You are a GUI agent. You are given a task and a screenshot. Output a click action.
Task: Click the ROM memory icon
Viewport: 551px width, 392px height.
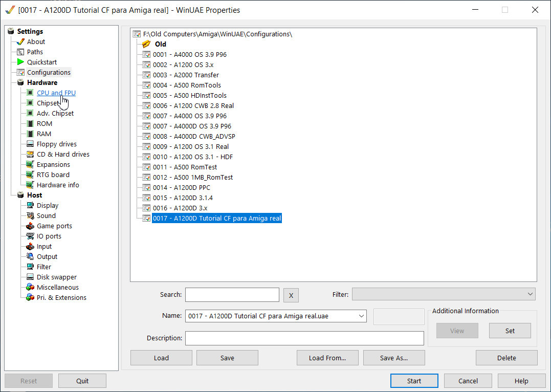(30, 123)
